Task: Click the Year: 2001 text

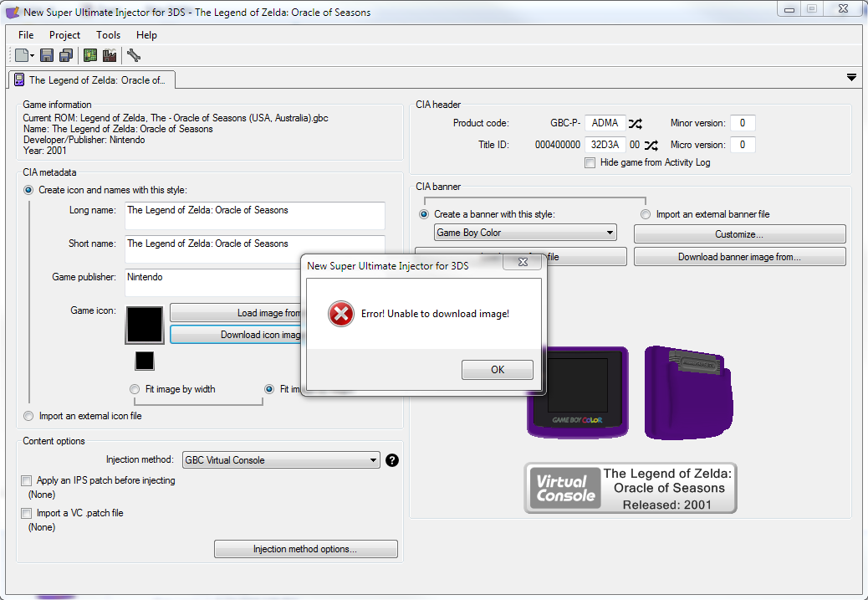Action: (x=45, y=151)
